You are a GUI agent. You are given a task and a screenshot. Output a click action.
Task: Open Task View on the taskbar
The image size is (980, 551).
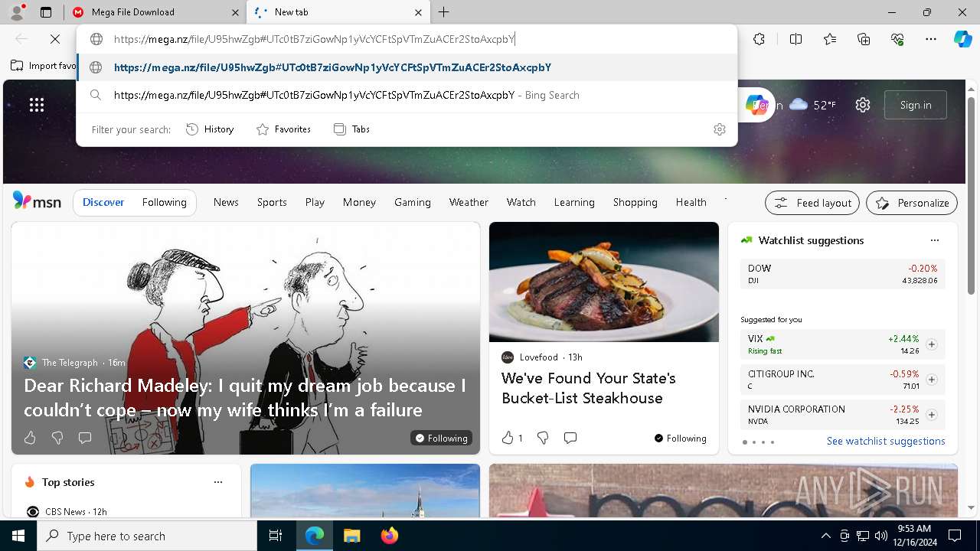tap(276, 536)
